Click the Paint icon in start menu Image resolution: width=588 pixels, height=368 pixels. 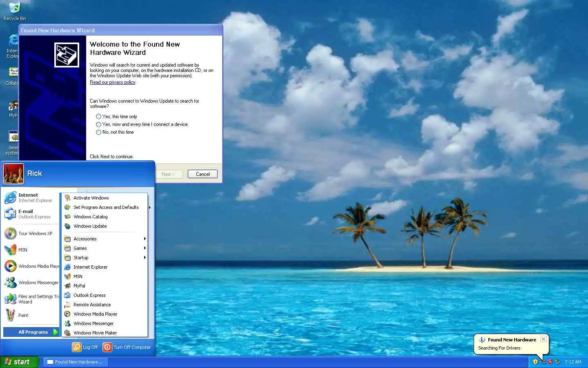click(x=10, y=315)
